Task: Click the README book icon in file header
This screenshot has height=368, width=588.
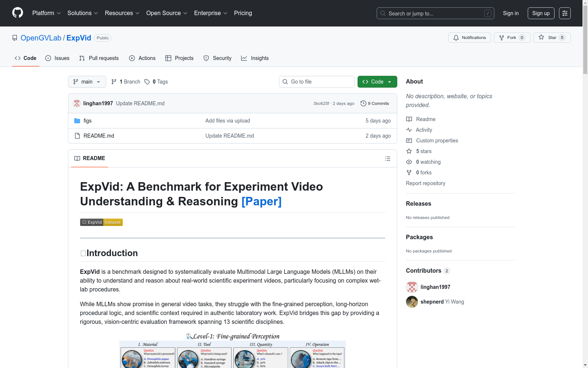Action: pos(77,158)
